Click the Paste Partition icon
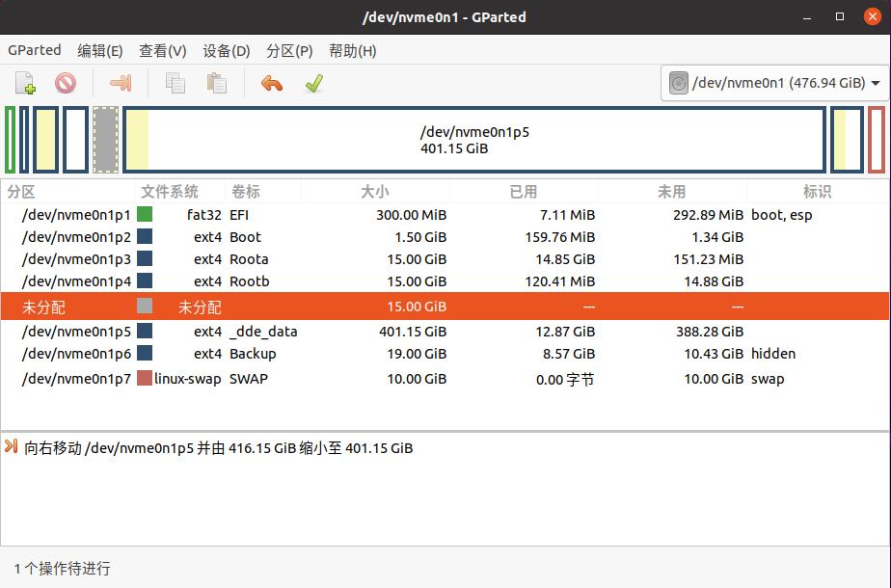 pyautogui.click(x=216, y=83)
